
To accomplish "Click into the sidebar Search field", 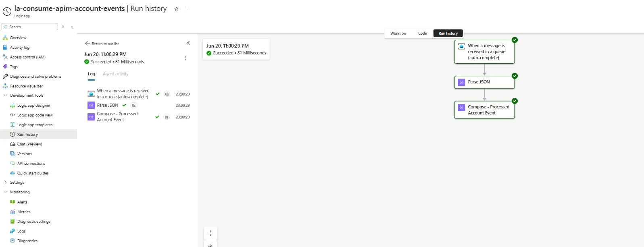I will 30,27.
